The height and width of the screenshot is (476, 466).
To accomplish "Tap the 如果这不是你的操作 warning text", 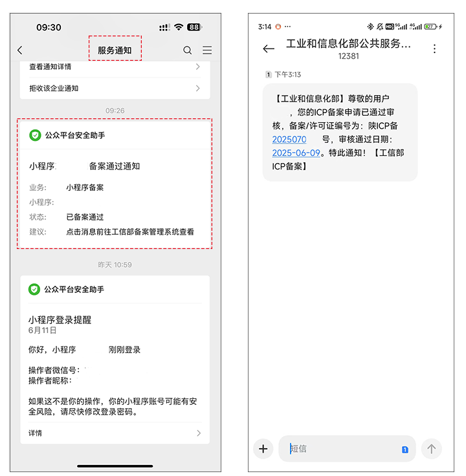I will 113,407.
